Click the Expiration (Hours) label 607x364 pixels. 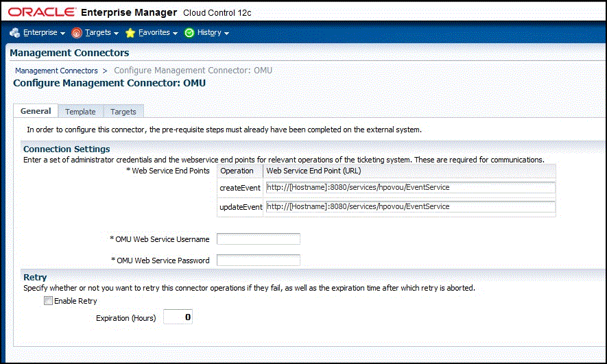point(126,318)
